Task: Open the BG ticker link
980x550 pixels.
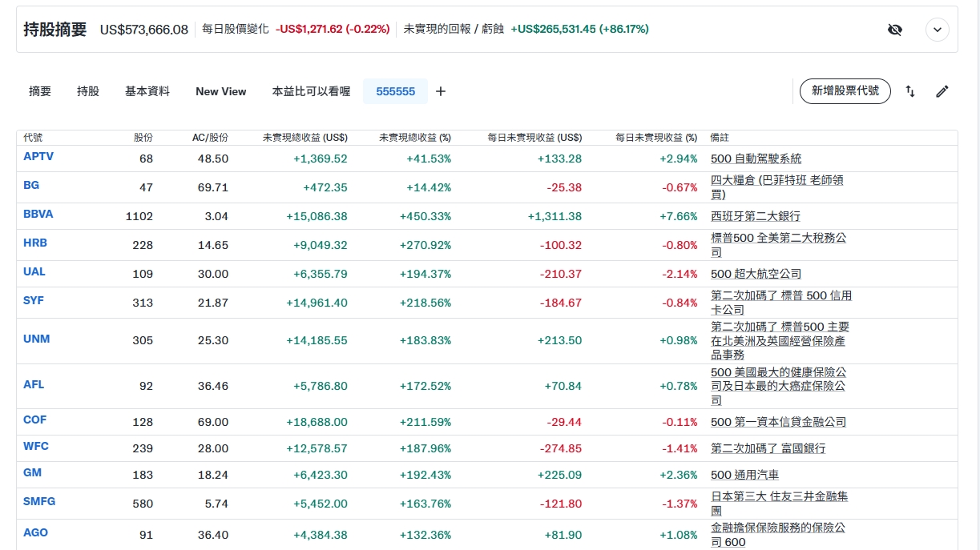Action: tap(31, 185)
